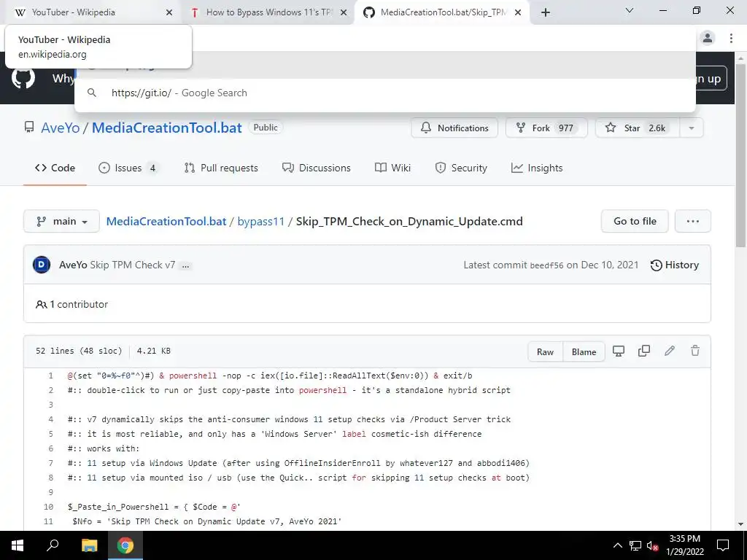
Task: Open the Issues tab
Action: [127, 168]
